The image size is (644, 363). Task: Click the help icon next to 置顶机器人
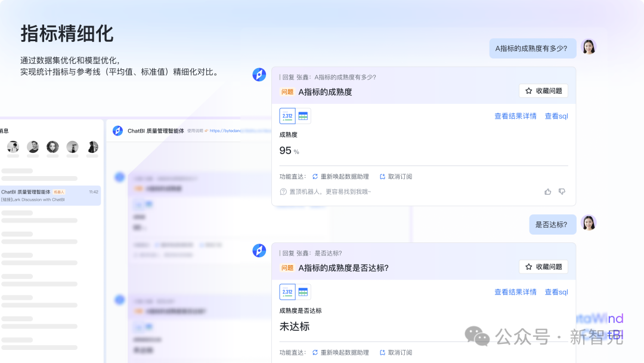tap(283, 192)
